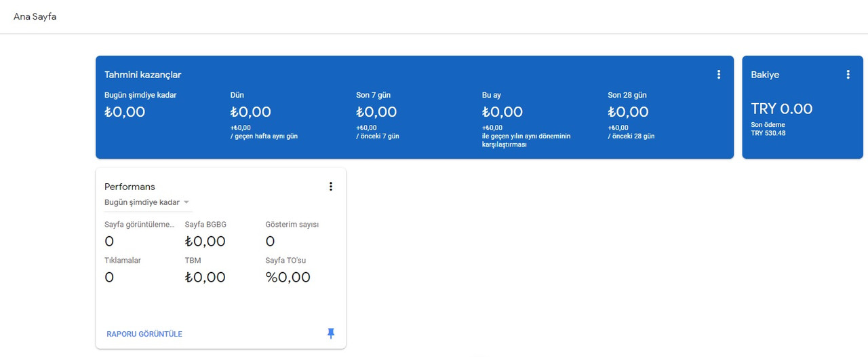Click the TBM metric value

pos(205,278)
